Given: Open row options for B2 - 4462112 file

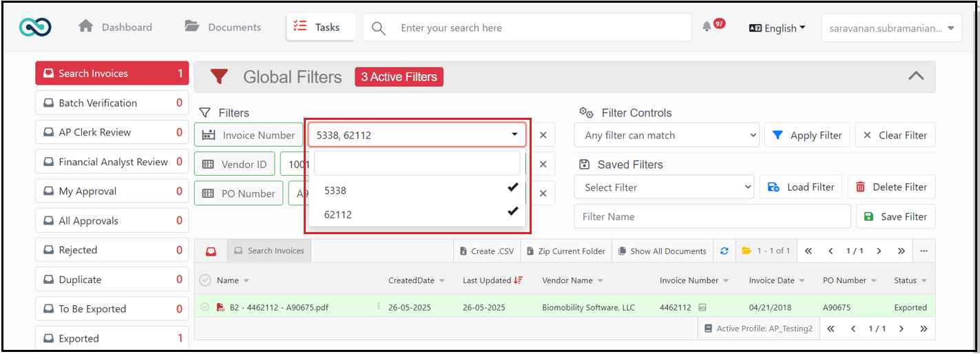Looking at the screenshot, I should coord(378,306).
